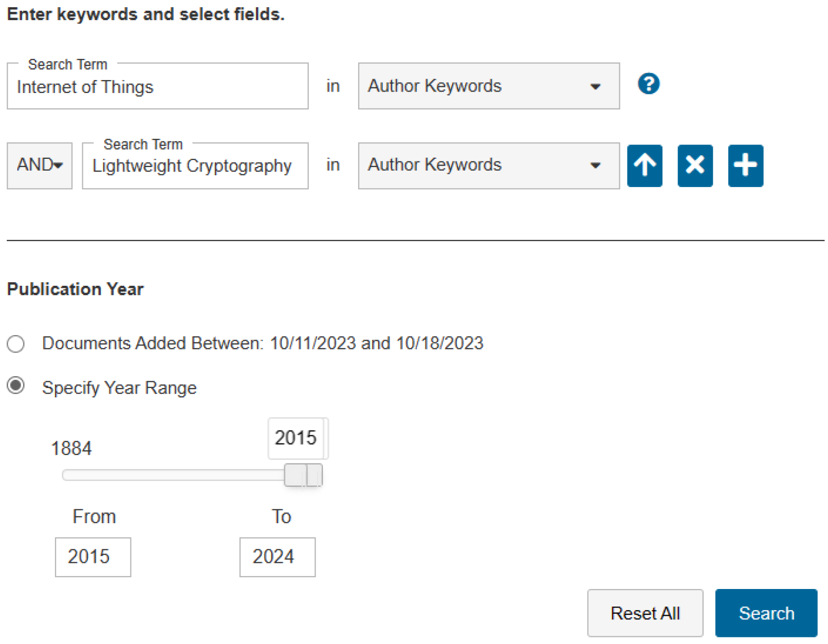Image resolution: width=828 pixels, height=644 pixels.
Task: Select Documents Added Between radio option
Action: point(16,343)
